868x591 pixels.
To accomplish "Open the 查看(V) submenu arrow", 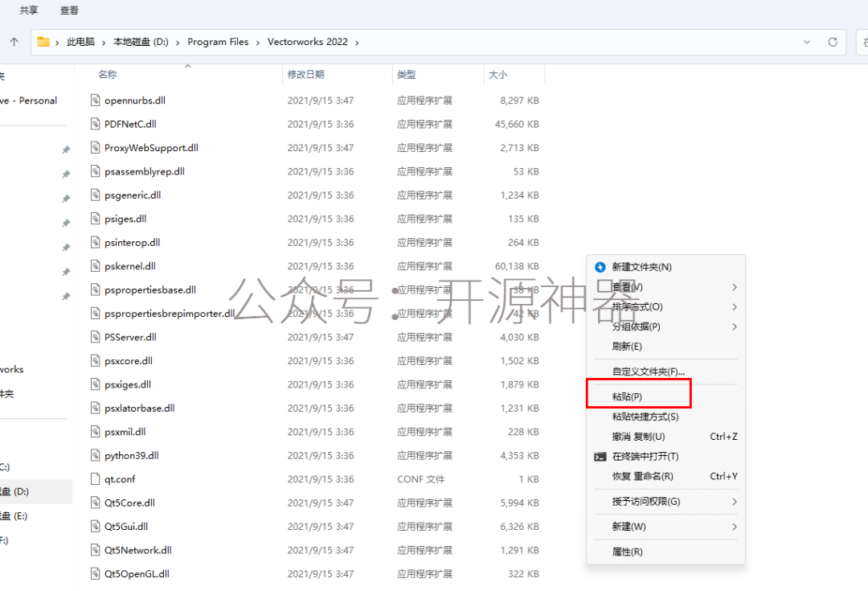I will [x=735, y=287].
